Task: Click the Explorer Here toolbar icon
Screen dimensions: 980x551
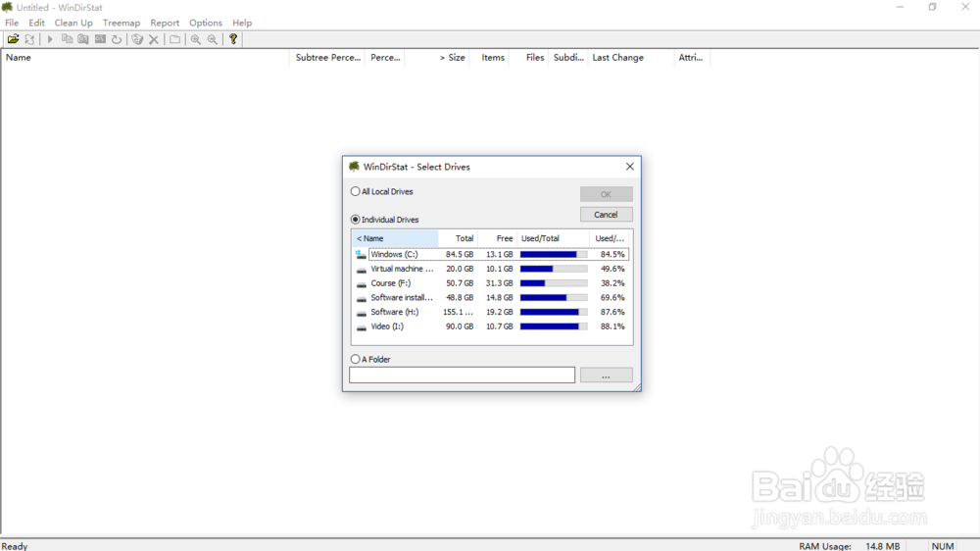Action: [x=83, y=39]
